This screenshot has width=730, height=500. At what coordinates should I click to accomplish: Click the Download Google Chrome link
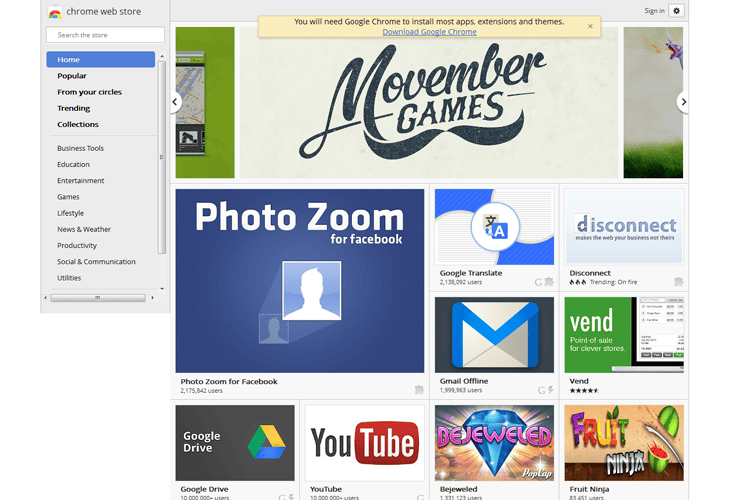point(429,32)
